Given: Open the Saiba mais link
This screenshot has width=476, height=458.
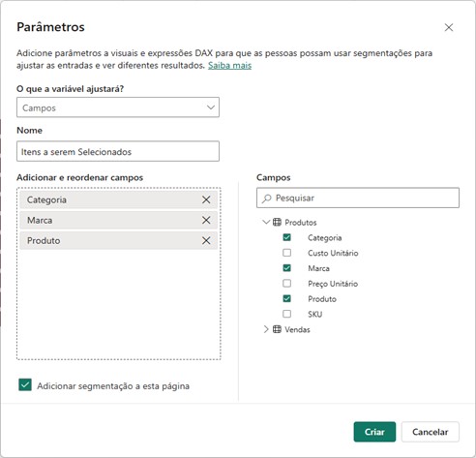Looking at the screenshot, I should [229, 66].
